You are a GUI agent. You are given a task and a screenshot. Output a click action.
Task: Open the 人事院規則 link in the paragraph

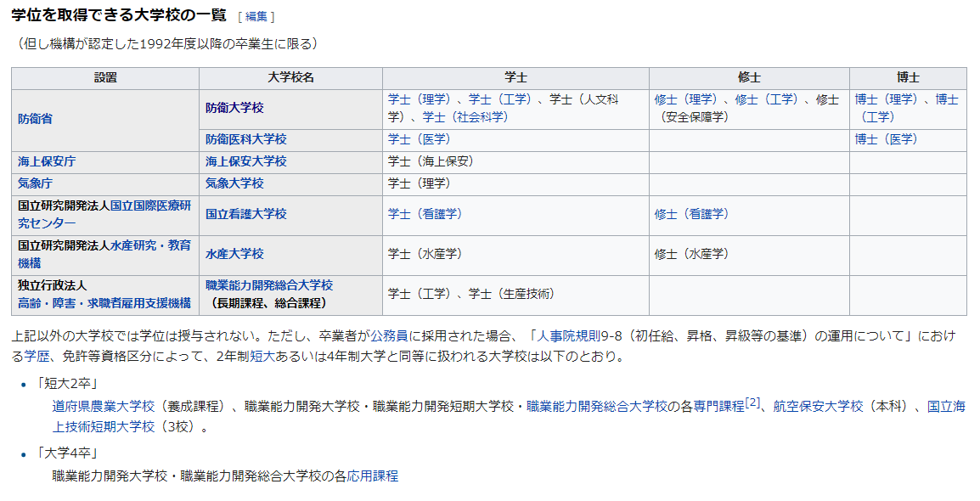point(571,336)
